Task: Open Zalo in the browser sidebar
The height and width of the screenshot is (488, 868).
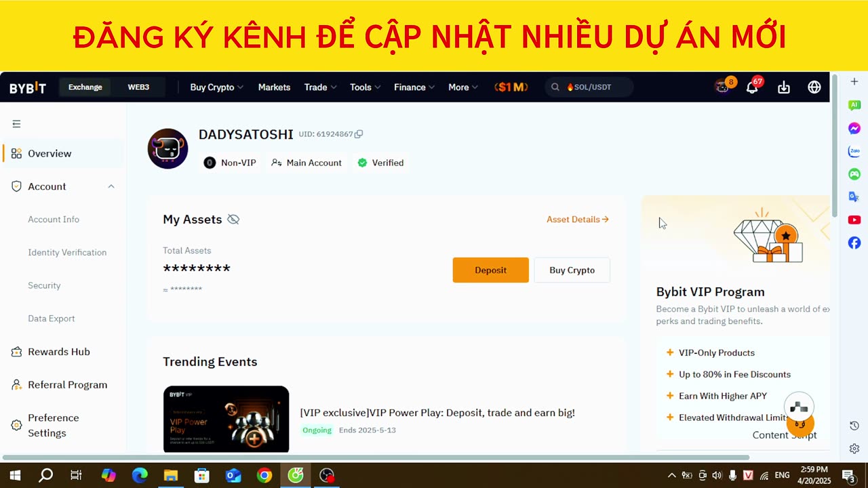Action: click(854, 151)
